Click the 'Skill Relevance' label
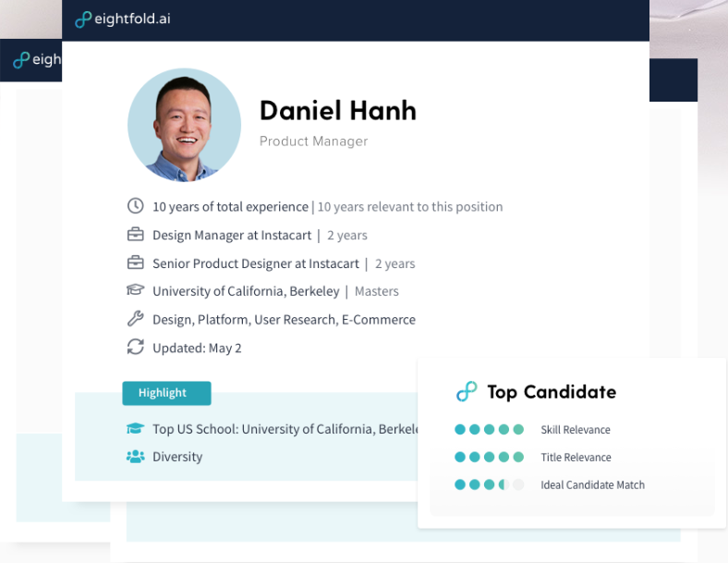The image size is (728, 563). point(576,430)
